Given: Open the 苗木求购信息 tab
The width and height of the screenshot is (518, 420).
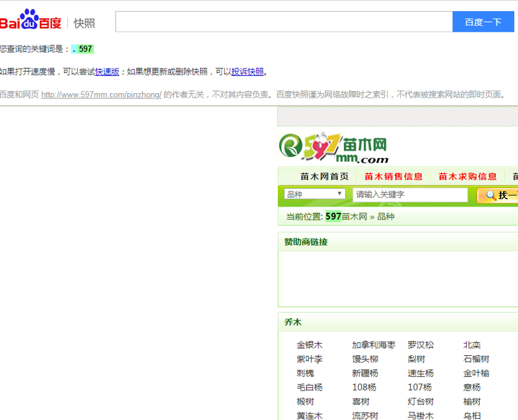Looking at the screenshot, I should tap(467, 177).
